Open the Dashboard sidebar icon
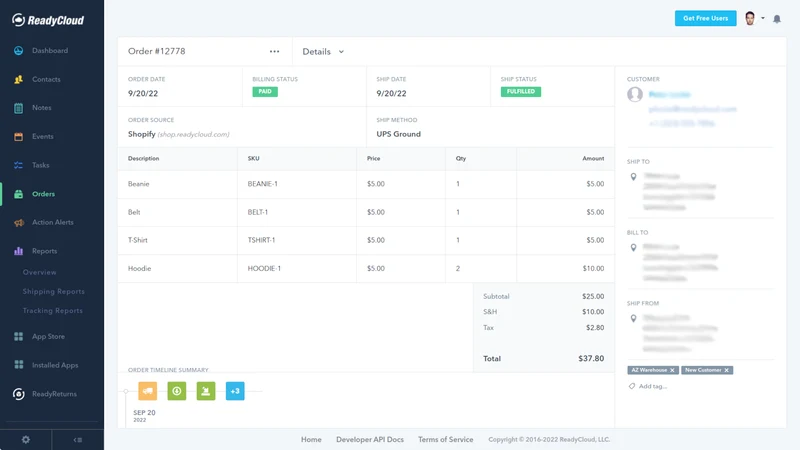 point(18,51)
